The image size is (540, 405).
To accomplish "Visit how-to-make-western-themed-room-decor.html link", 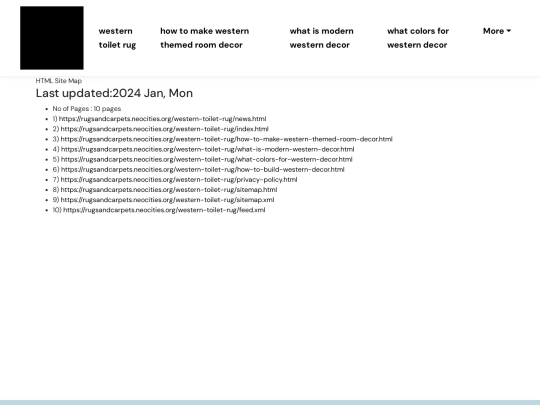I will 226,139.
